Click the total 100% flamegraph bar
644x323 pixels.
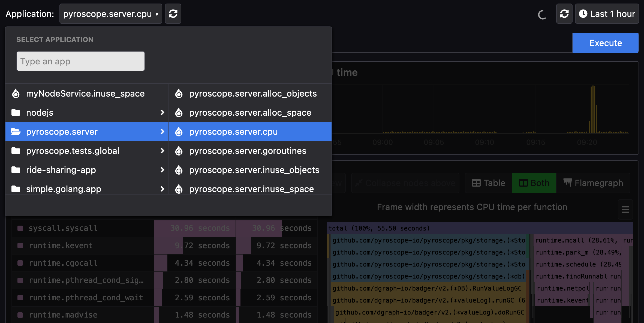pos(480,228)
